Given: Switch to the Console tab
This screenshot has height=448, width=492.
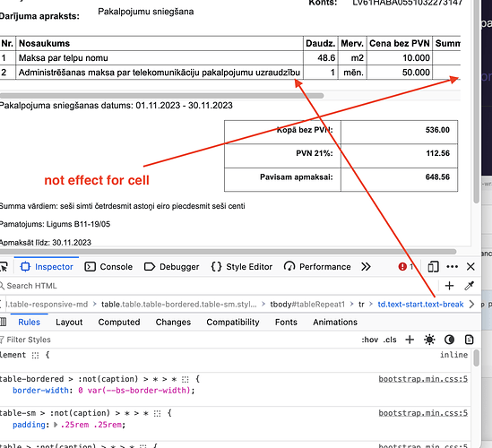Looking at the screenshot, I should click(x=108, y=267).
